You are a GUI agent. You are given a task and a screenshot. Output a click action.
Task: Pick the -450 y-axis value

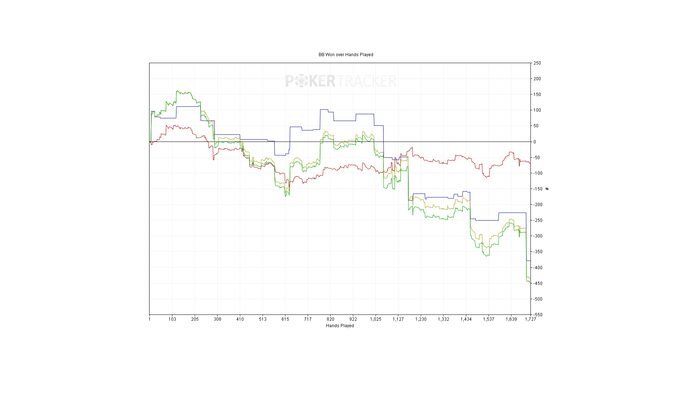[x=537, y=284]
